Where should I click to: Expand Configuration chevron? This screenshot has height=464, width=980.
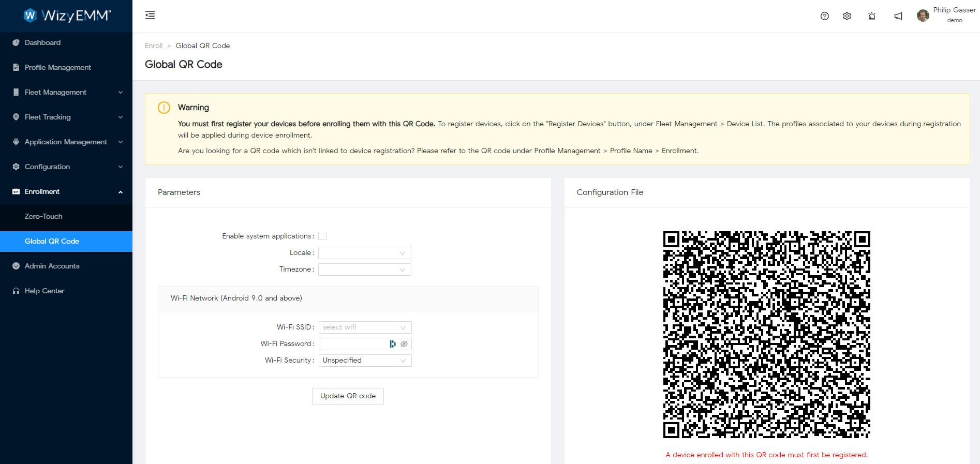(x=121, y=167)
